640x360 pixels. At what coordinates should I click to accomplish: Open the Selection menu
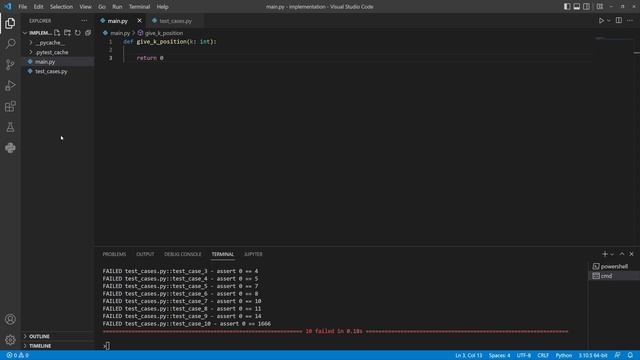(x=61, y=7)
